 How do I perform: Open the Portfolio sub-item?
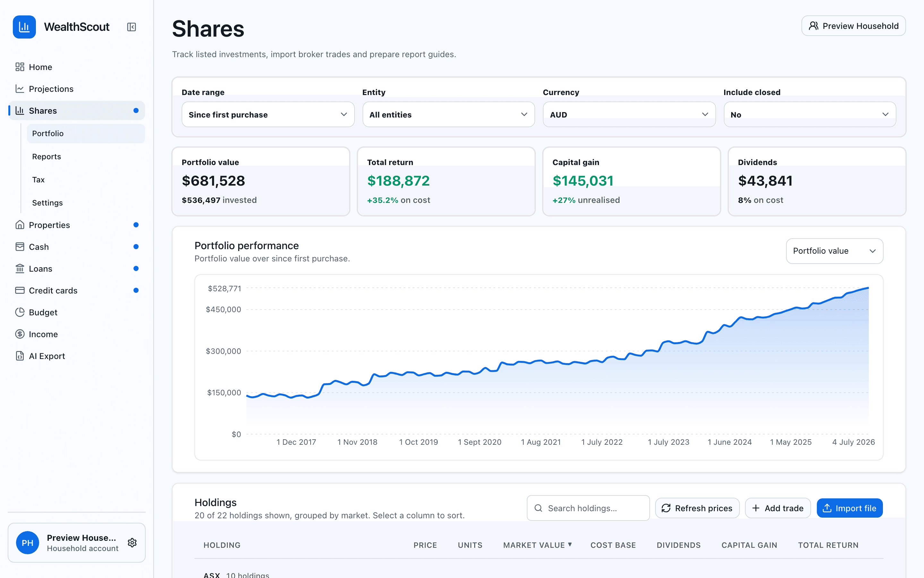coord(86,133)
